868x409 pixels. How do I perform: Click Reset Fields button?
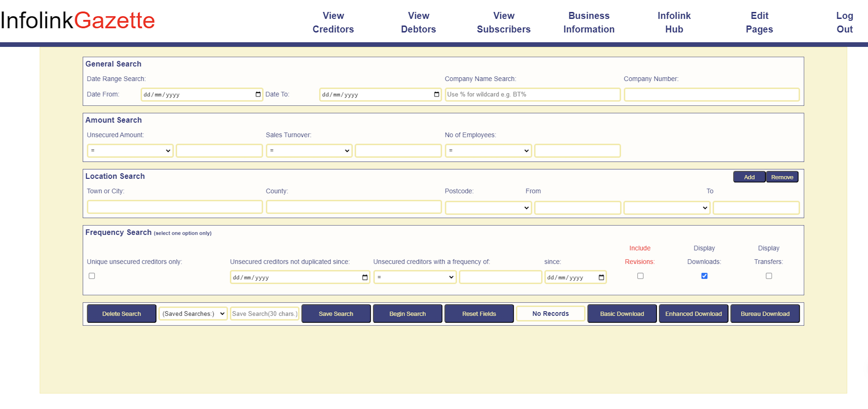479,314
